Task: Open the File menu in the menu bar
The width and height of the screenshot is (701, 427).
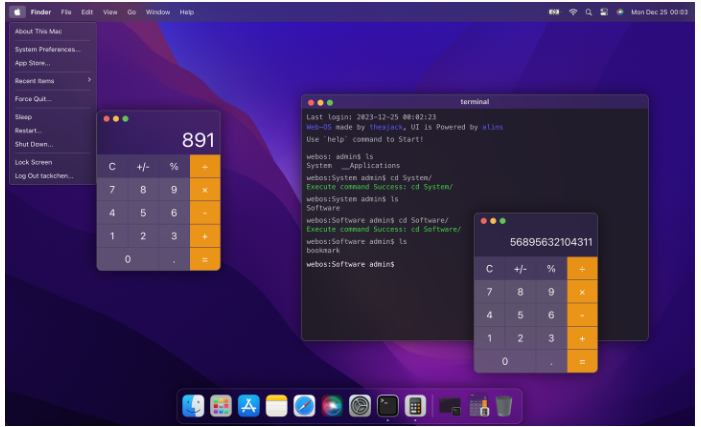Action: coord(66,12)
